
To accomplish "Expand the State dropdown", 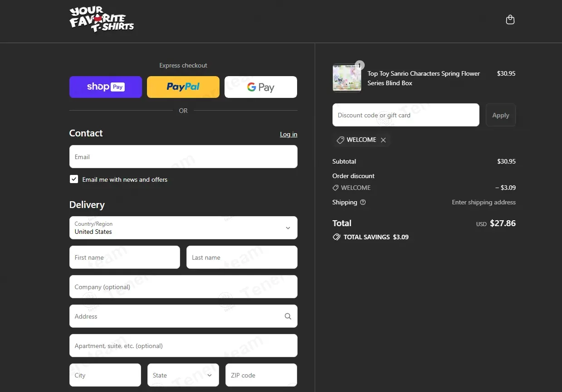I will (x=183, y=375).
